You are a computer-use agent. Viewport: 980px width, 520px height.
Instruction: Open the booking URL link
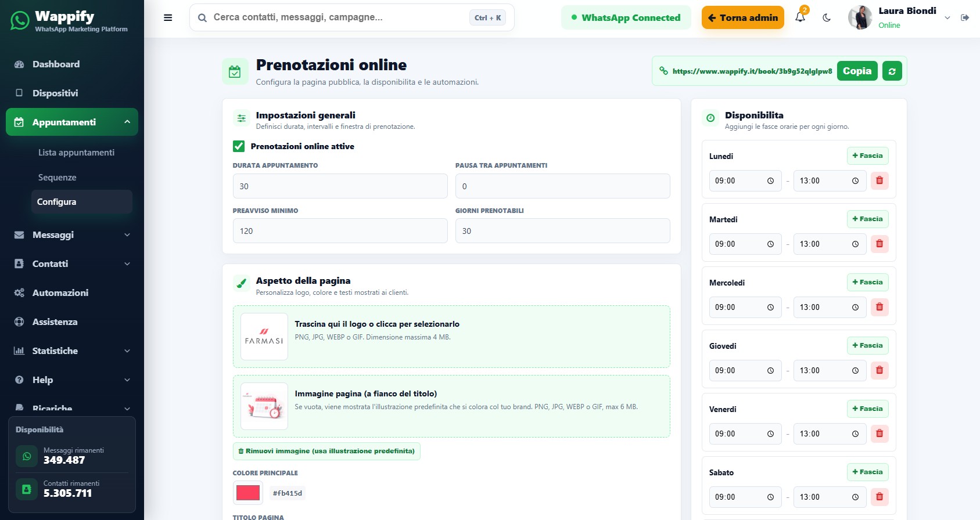coord(752,71)
